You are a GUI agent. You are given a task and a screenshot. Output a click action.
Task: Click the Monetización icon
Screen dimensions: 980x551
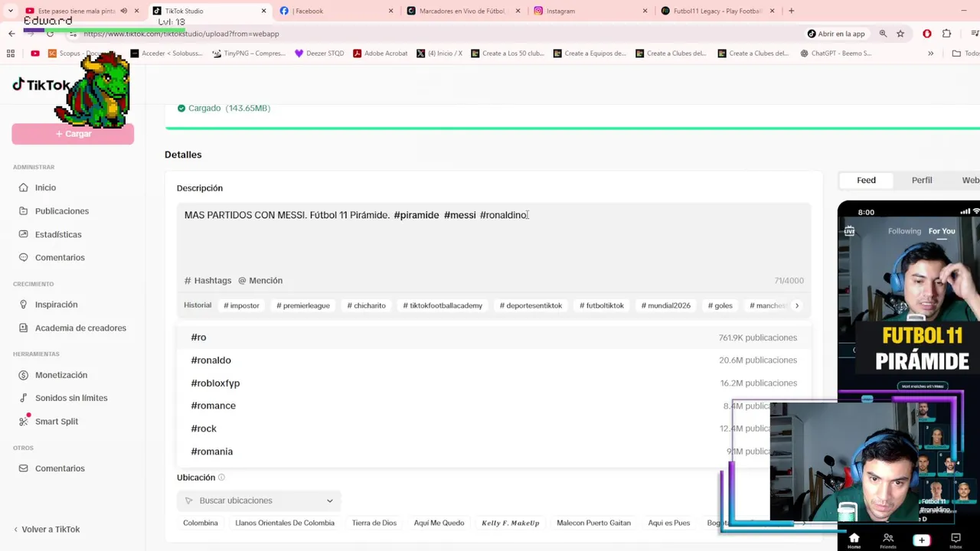23,375
